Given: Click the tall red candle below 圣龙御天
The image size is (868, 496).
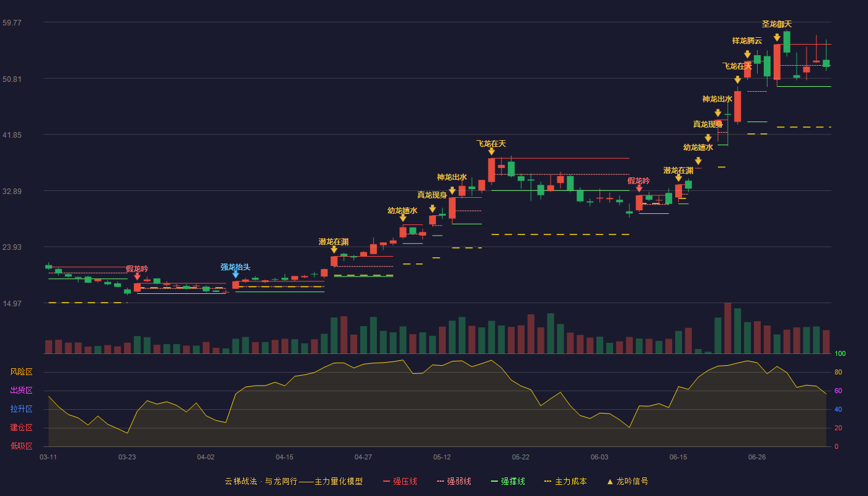Looking at the screenshot, I should (777, 62).
